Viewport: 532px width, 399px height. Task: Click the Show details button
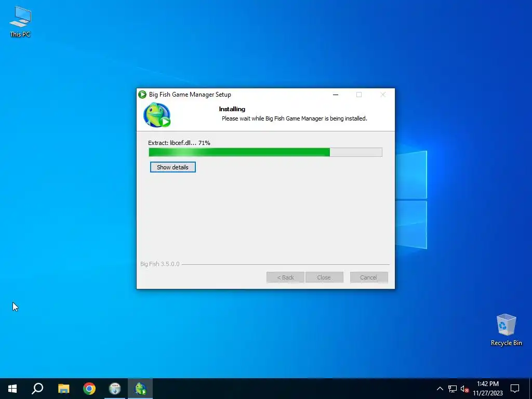(172, 167)
